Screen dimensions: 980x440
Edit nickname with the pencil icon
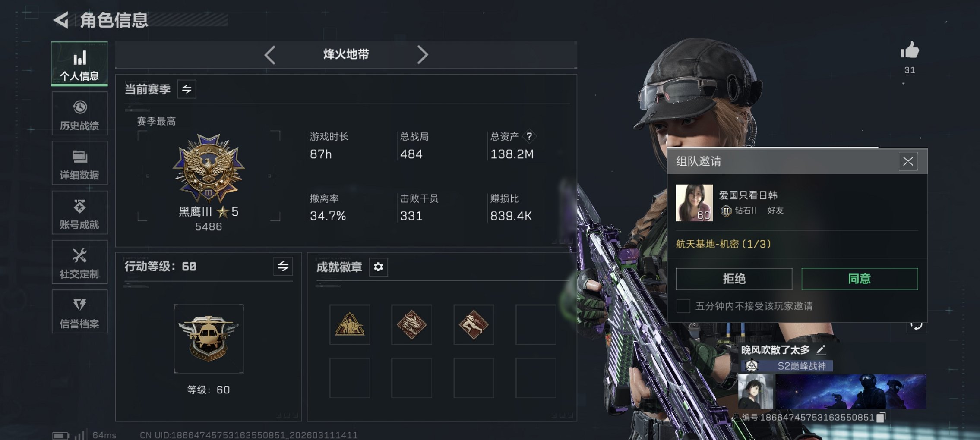pos(821,350)
